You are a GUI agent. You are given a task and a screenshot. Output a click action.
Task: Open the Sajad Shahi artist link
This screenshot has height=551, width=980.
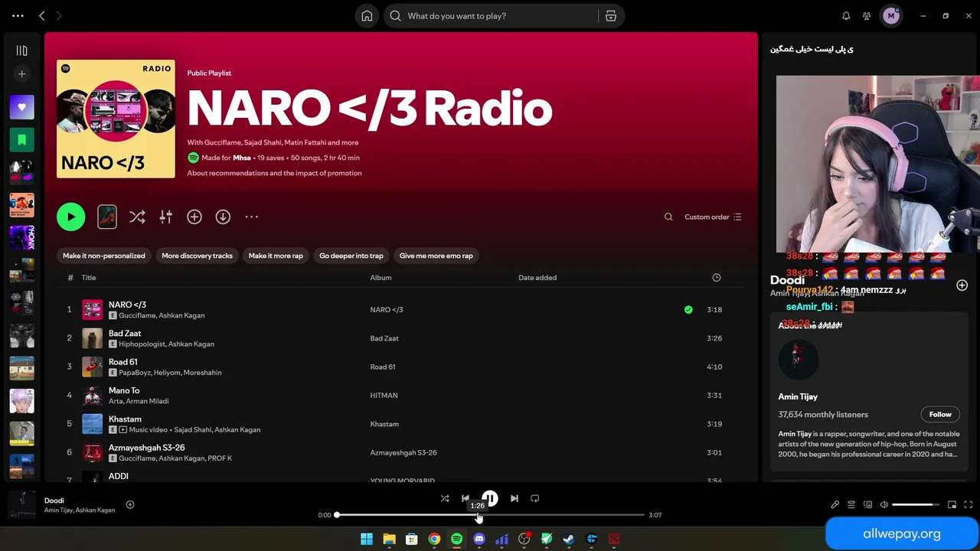tap(192, 430)
